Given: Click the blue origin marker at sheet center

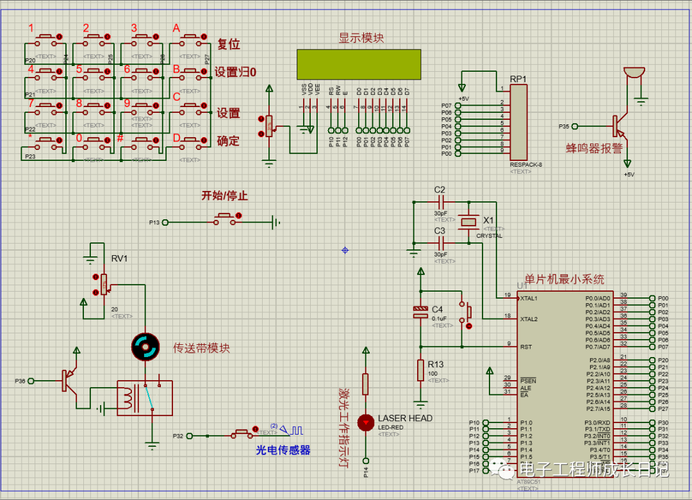Looking at the screenshot, I should coord(345,250).
